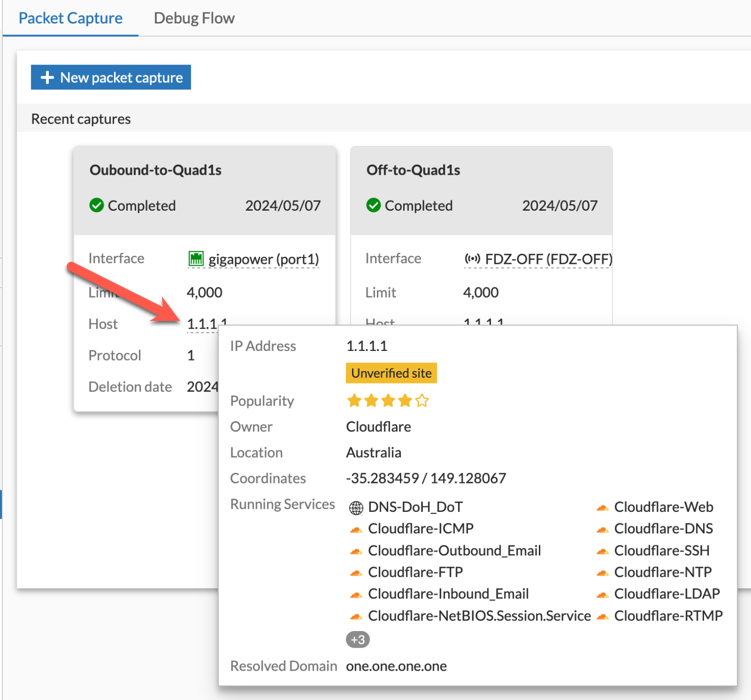Select the Cloudflare-Outbound_Email service label
This screenshot has height=700, width=751.
point(455,550)
